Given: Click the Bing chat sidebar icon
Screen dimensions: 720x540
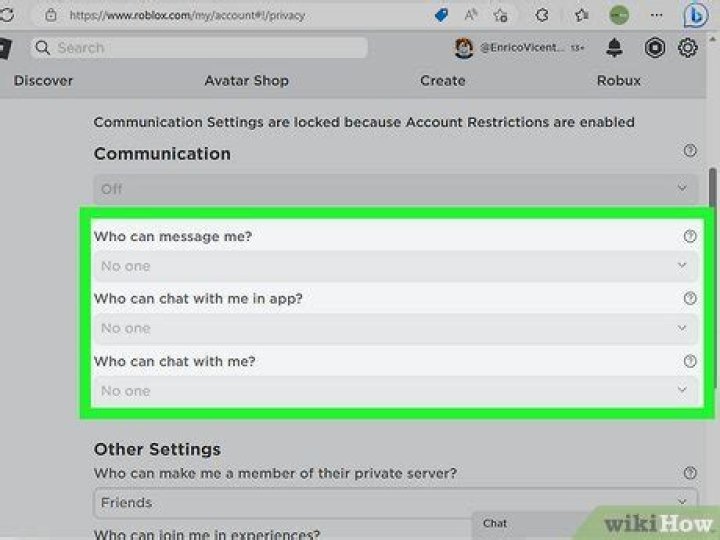Looking at the screenshot, I should point(696,16).
